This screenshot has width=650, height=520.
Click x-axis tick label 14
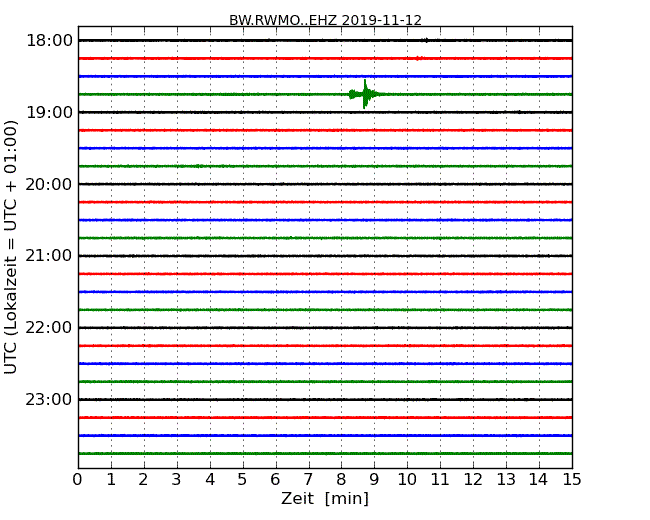tap(538, 480)
